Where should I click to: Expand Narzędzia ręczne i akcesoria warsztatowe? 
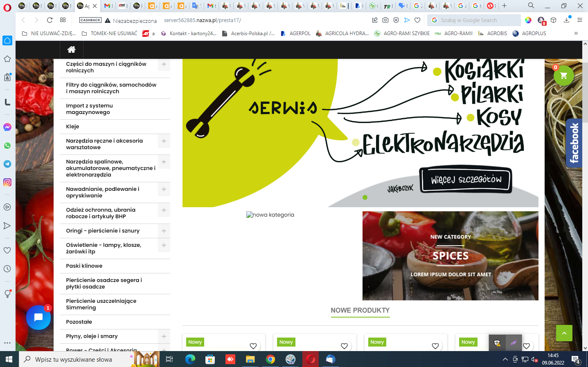click(164, 141)
